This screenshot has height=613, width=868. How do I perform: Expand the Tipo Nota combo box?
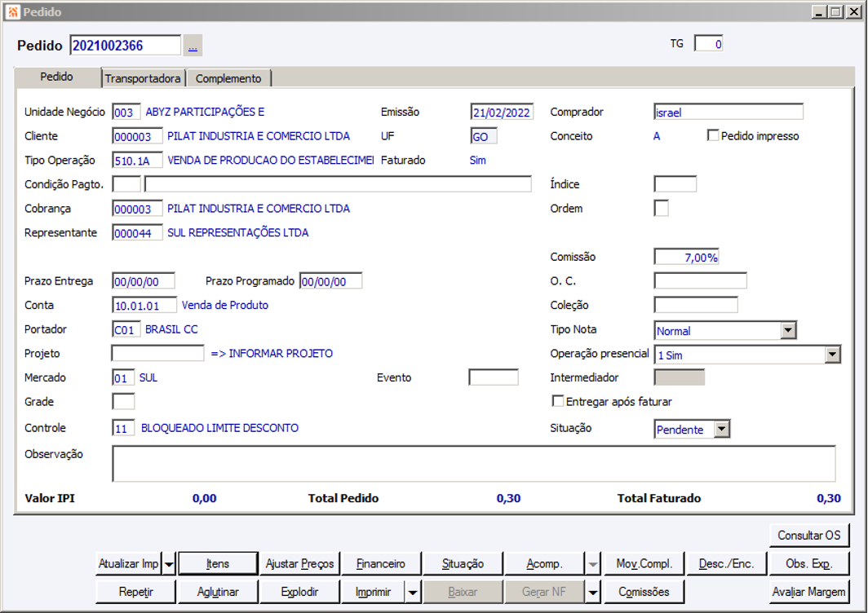pos(788,331)
